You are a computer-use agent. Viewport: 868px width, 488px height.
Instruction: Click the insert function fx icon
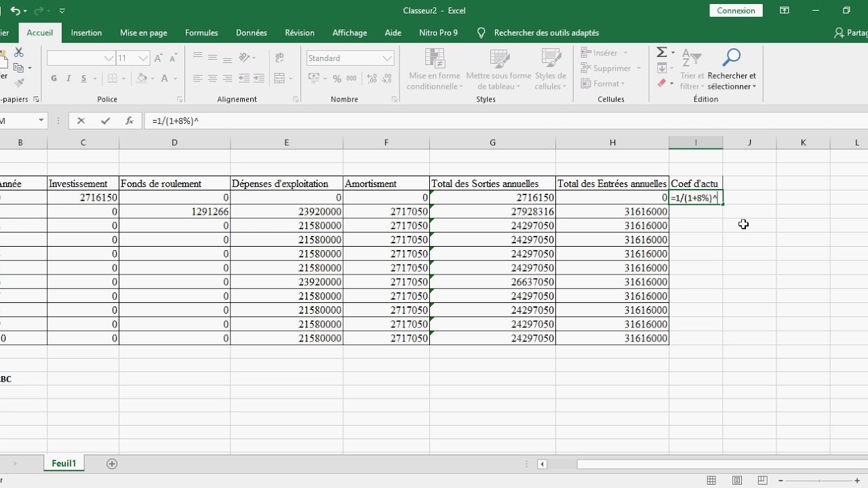[x=130, y=121]
